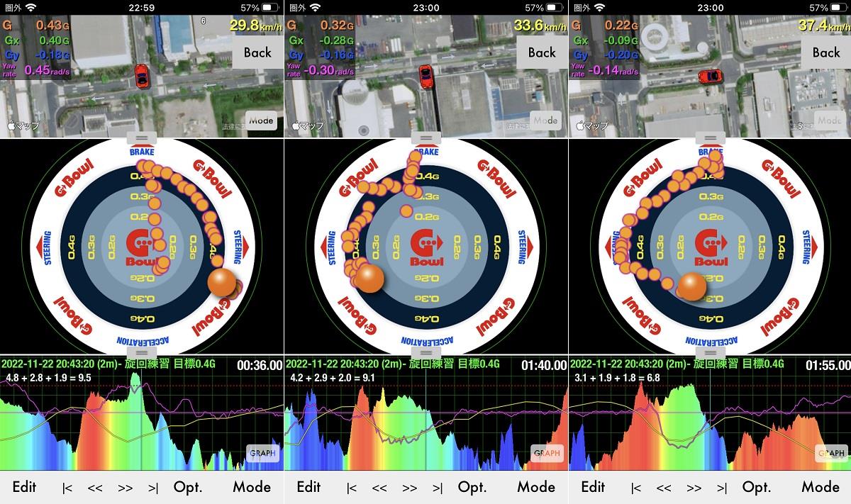The height and width of the screenshot is (504, 851).
Task: Click the 29.8 km/h speed readout
Action: (256, 26)
